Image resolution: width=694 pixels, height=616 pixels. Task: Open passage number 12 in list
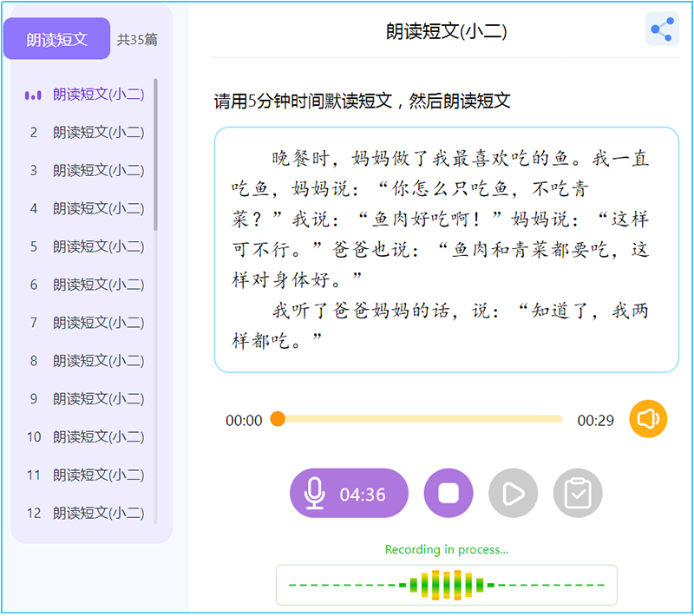[x=98, y=513]
